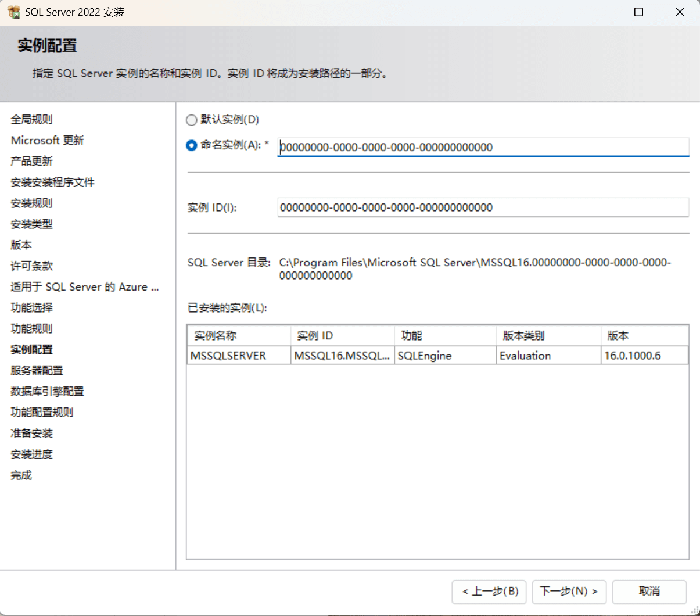
Task: Open the Microsoft 更新 step
Action: coord(48,140)
